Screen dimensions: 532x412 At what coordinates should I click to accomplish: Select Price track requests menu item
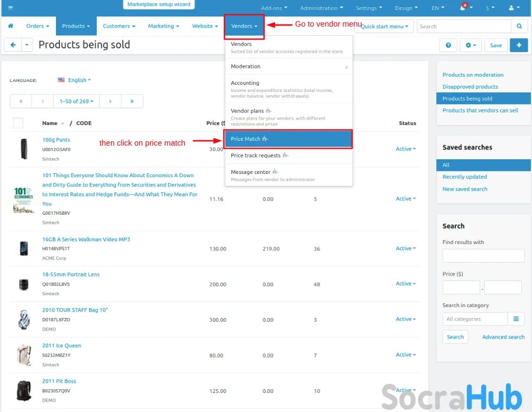pyautogui.click(x=289, y=155)
